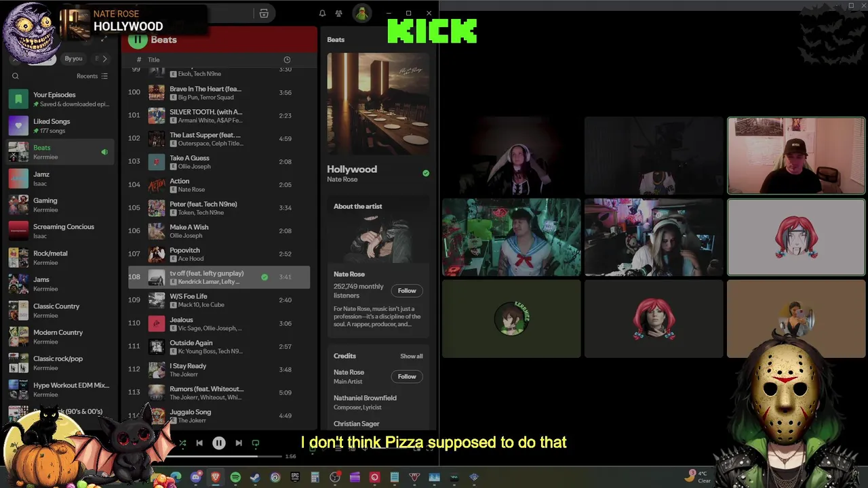Image resolution: width=868 pixels, height=488 pixels.
Task: Select track 113 Rumors feat. Whiteout
Action: [x=219, y=392]
